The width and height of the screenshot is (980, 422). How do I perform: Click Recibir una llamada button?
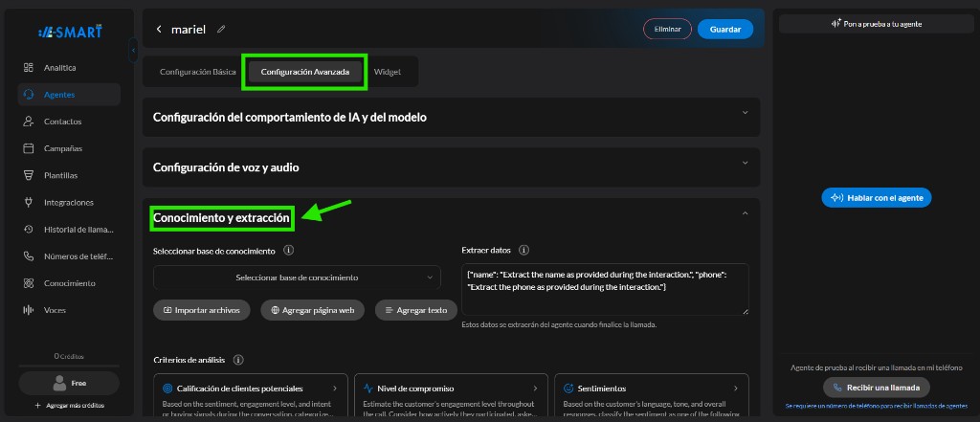click(x=877, y=388)
